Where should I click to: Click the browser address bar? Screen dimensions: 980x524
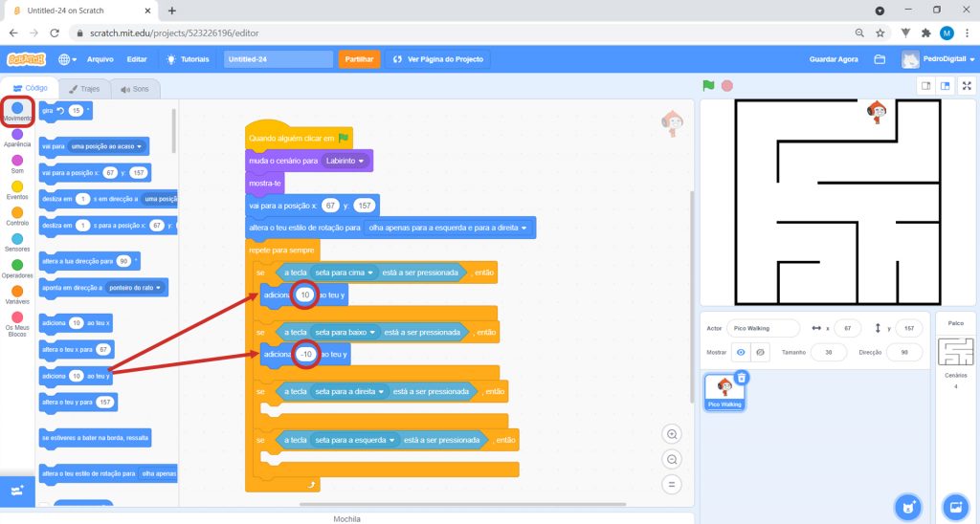(x=462, y=33)
